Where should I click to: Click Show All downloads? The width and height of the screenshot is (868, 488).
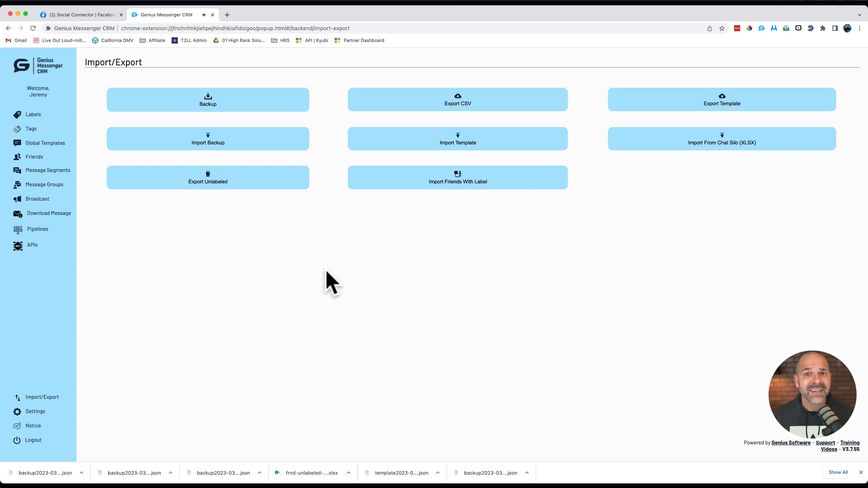(838, 472)
